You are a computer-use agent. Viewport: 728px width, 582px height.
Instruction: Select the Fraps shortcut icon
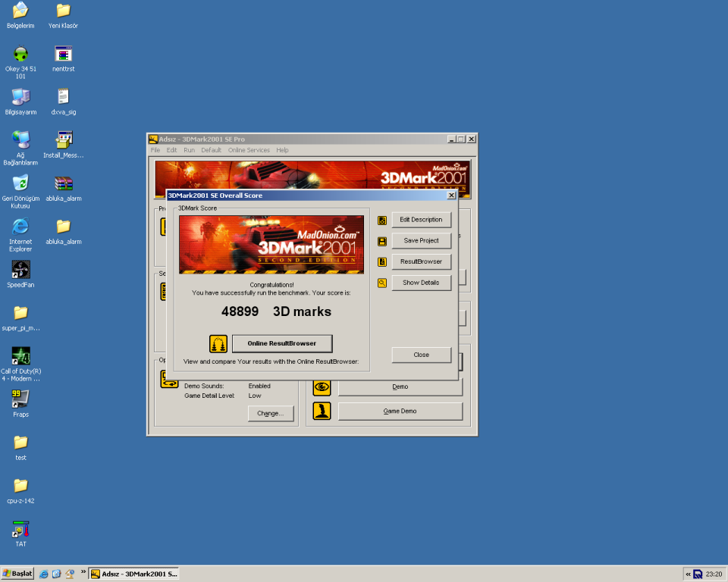coord(20,399)
